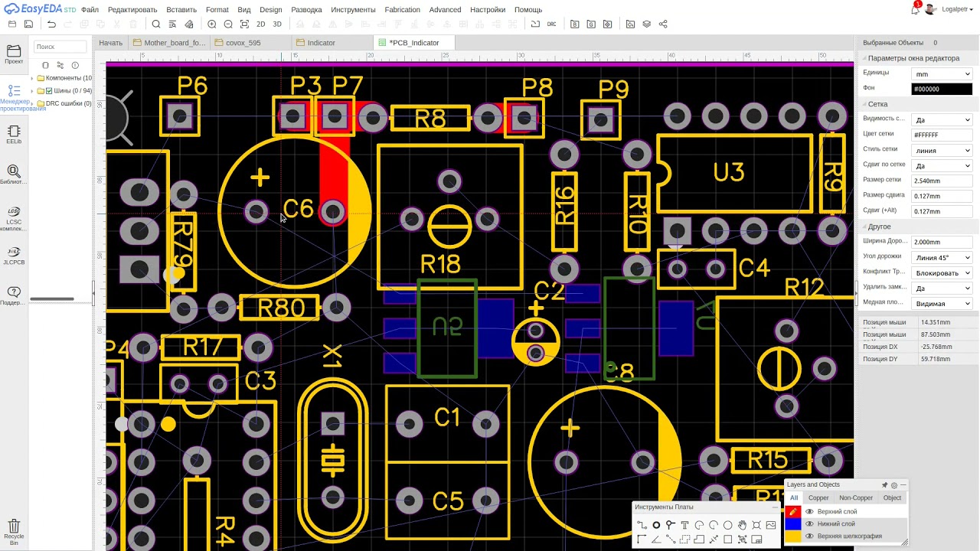Open the Non-Copper layers tab

pyautogui.click(x=855, y=498)
